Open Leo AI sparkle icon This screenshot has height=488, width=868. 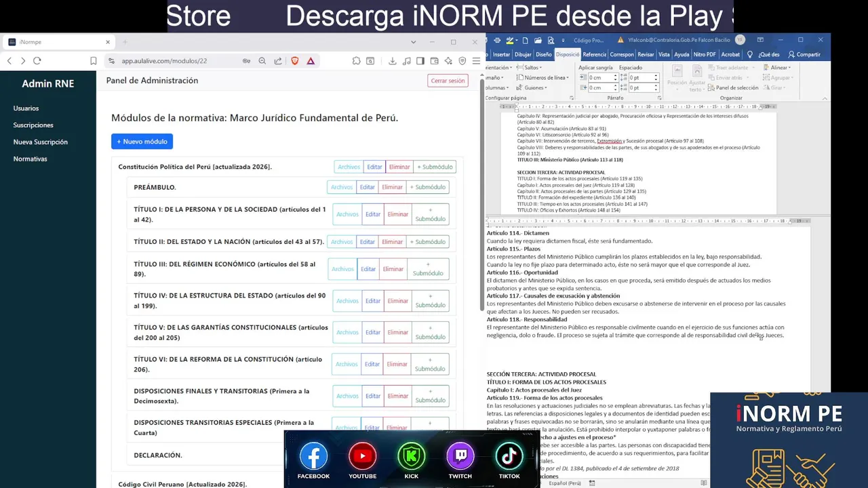[x=448, y=61]
